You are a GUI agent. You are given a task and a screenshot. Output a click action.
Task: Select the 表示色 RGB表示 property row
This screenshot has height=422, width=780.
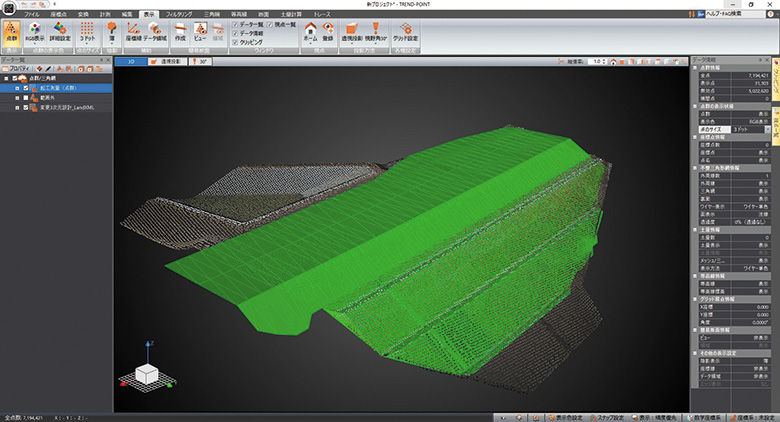coord(734,121)
